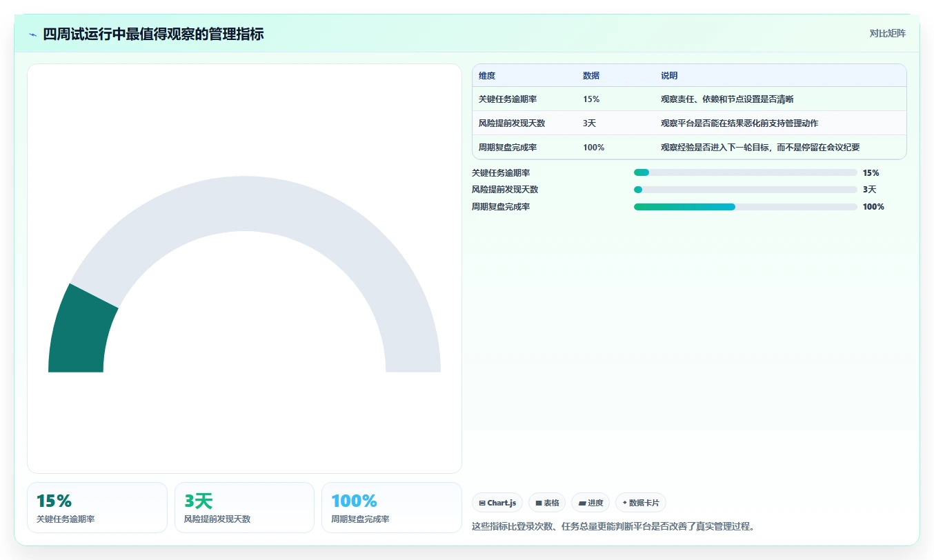Viewport: 934px width, 560px height.
Task: Click the dark green gauge segment
Action: tap(81, 332)
